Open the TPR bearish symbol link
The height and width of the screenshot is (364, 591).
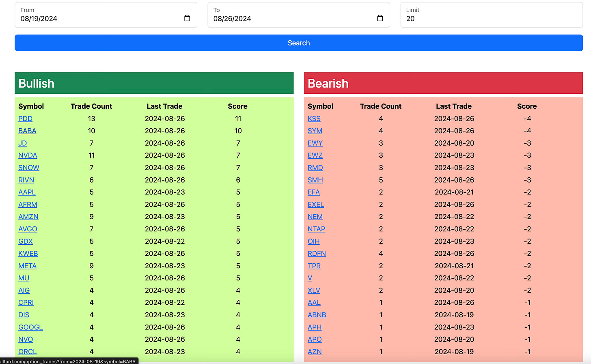coord(314,266)
